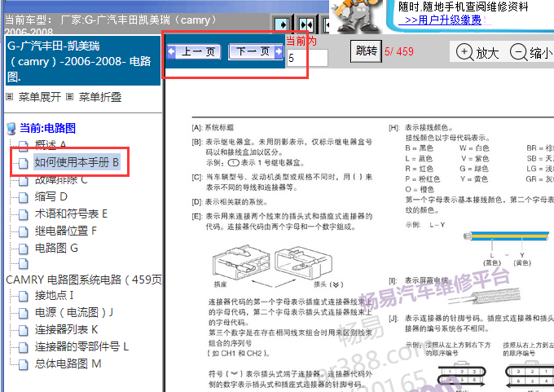Open the 用户升级缴费 upgrade link
554x392 pixels.
pyautogui.click(x=439, y=20)
